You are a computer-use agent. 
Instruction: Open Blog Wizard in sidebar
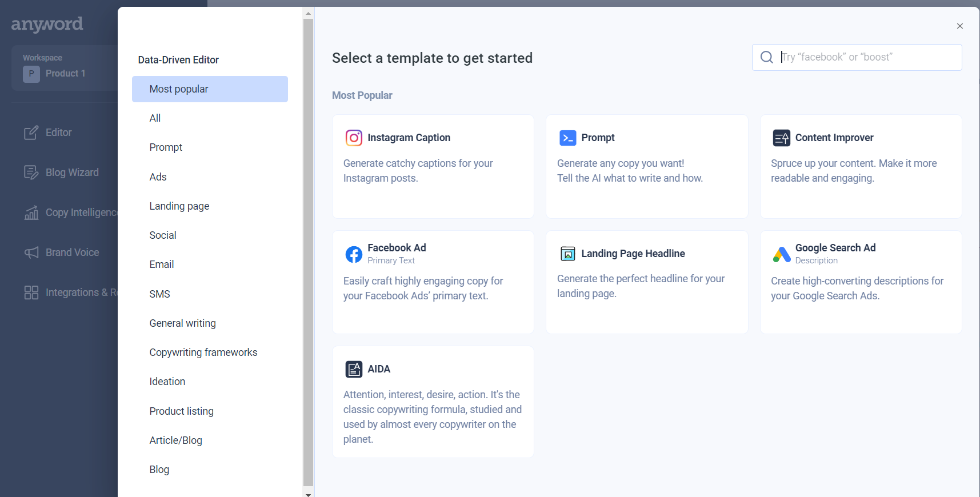71,173
